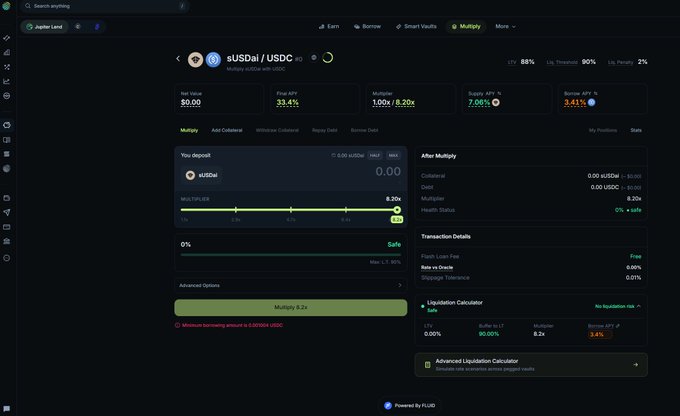This screenshot has width=680, height=416.
Task: Open the More dropdown in top navigation
Action: [505, 26]
